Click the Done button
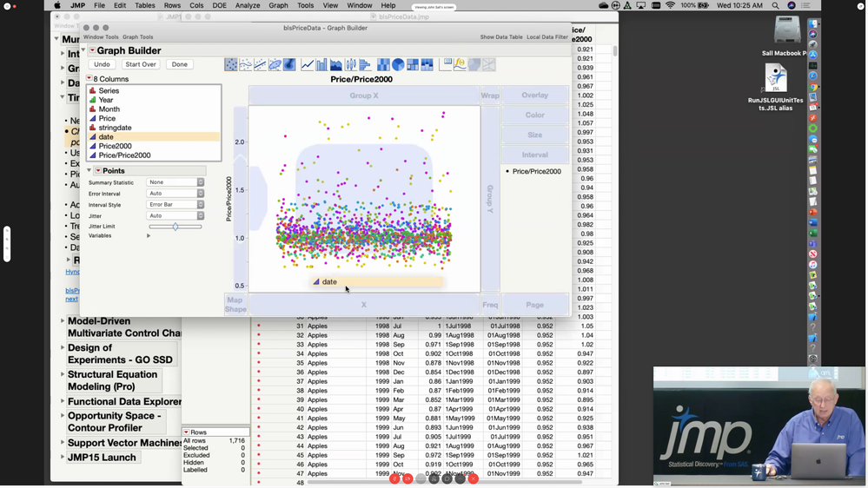Image resolution: width=868 pixels, height=488 pixels. pos(180,64)
